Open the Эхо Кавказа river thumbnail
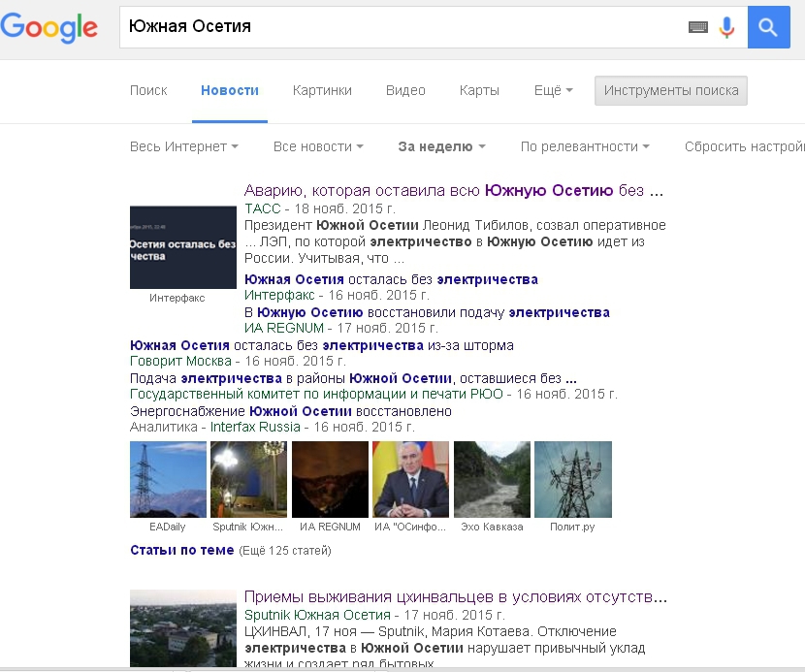805x672 pixels. [x=492, y=479]
